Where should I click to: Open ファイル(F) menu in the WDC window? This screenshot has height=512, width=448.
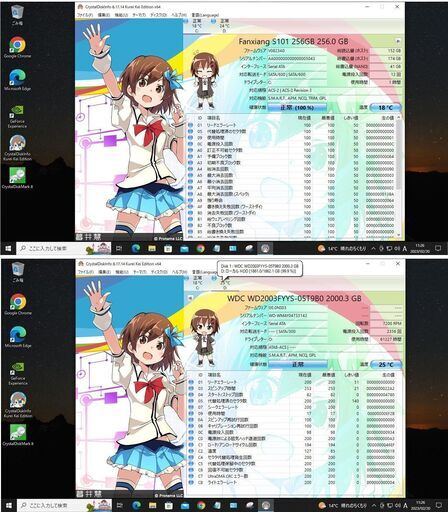pyautogui.click(x=86, y=272)
